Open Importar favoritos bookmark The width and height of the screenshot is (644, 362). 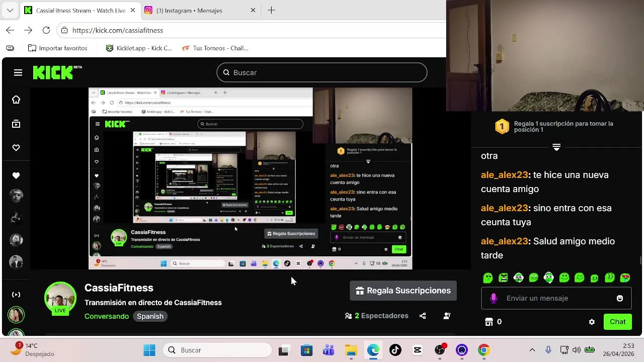point(57,48)
